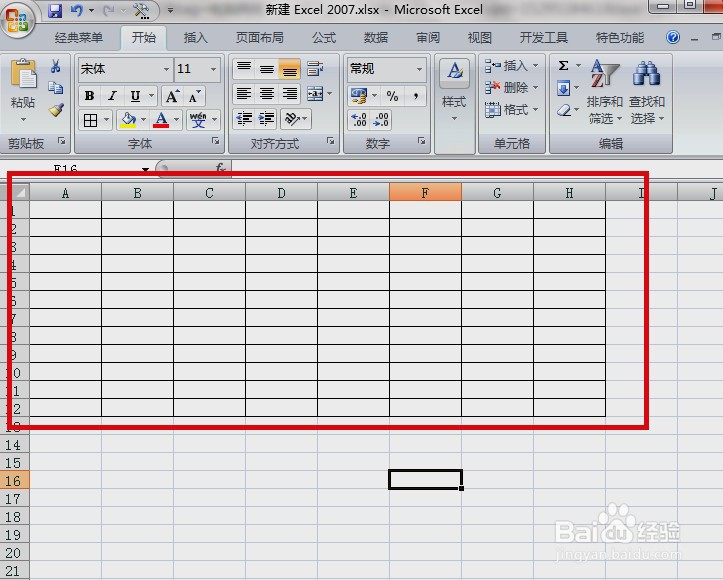Increase indent
The image size is (723, 580).
267,119
